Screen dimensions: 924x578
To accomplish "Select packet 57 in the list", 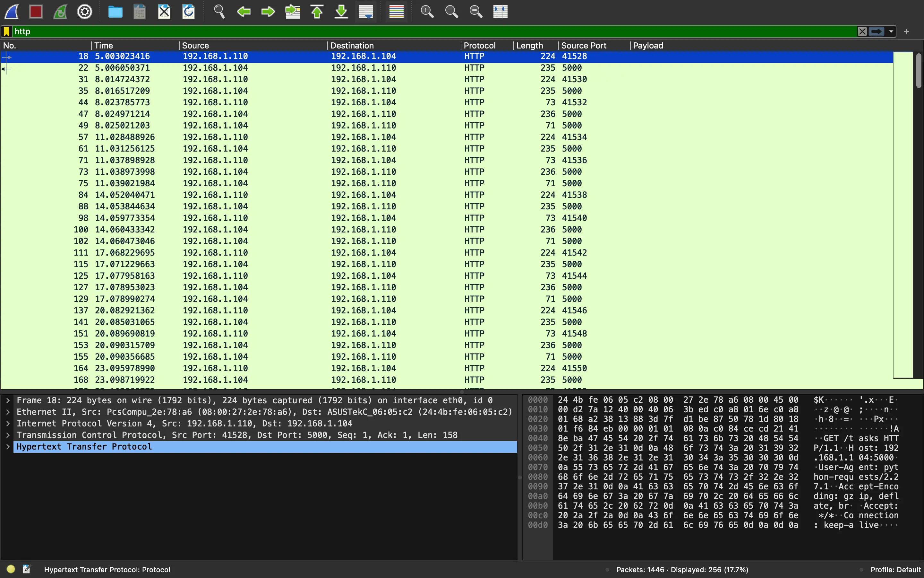I will pyautogui.click(x=447, y=137).
